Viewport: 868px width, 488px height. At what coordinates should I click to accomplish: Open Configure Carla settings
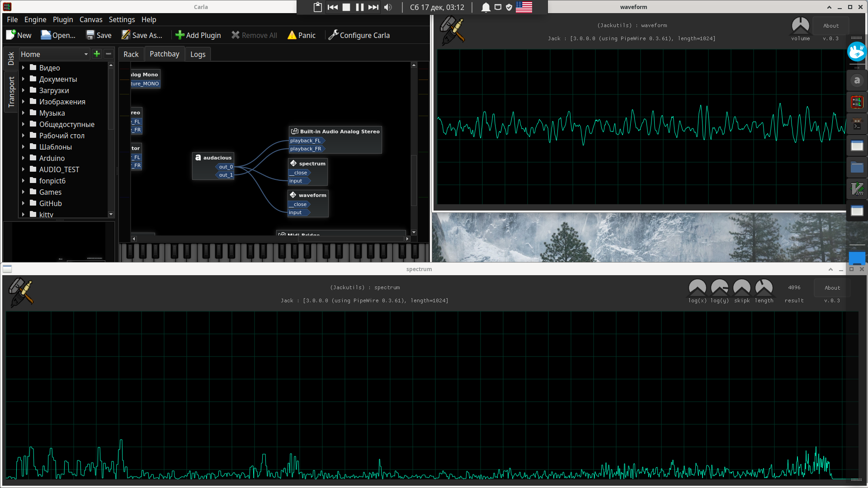(x=359, y=35)
